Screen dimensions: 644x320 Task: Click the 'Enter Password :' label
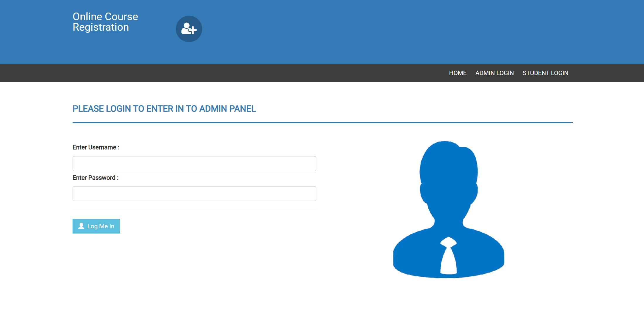point(95,178)
